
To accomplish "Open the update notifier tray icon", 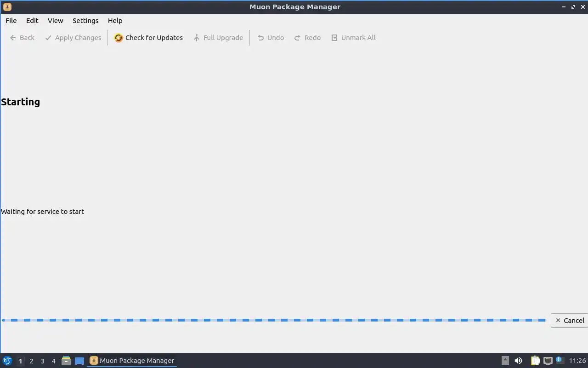I will pyautogui.click(x=559, y=360).
